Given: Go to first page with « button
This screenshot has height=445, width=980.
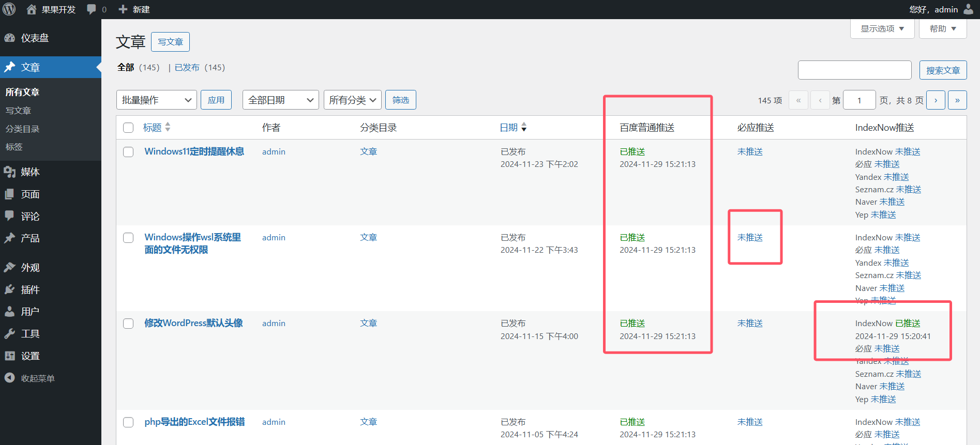Looking at the screenshot, I should tap(798, 100).
